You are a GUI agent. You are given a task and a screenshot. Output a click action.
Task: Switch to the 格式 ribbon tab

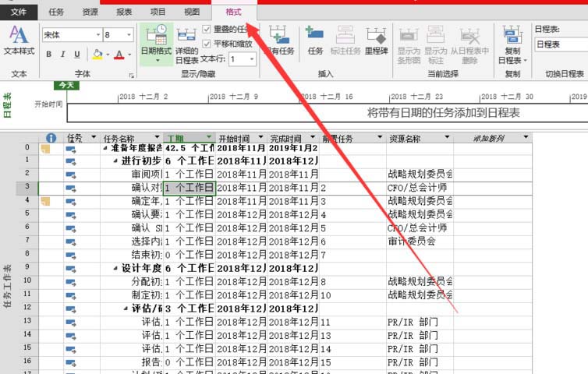click(234, 12)
